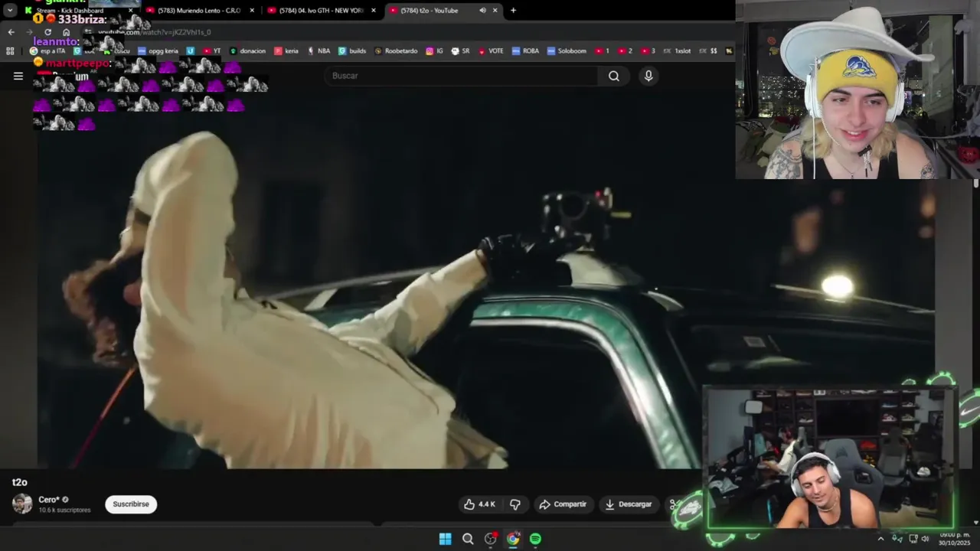Open the keria bookmark
The height and width of the screenshot is (551, 980).
pos(286,51)
